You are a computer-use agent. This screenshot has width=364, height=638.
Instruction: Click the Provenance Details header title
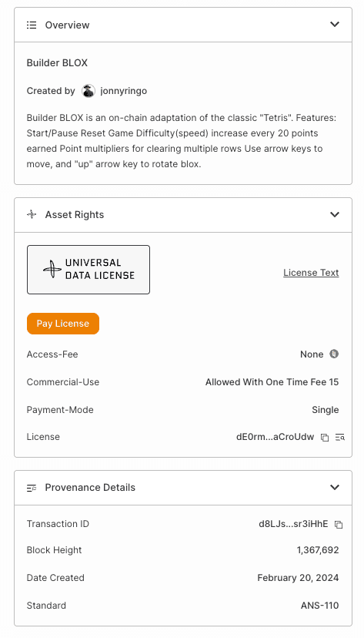(x=90, y=488)
